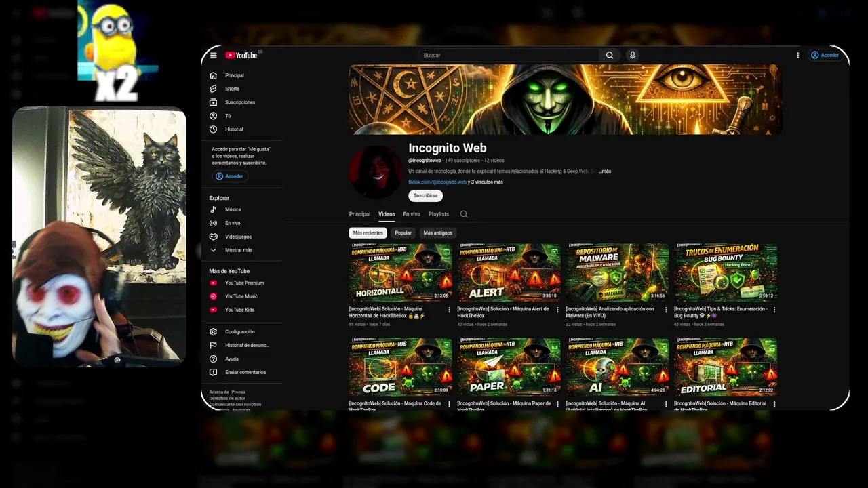Focus the Buscar search field

pyautogui.click(x=509, y=55)
